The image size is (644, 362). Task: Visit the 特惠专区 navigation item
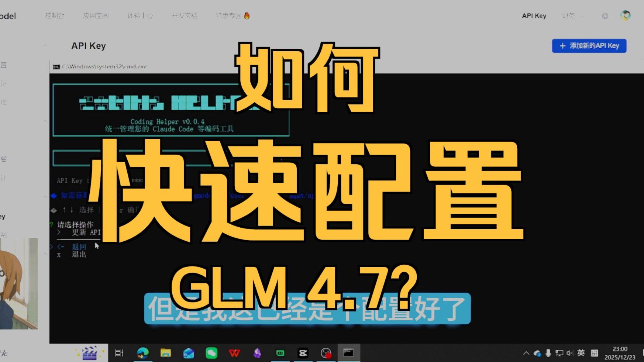[233, 15]
